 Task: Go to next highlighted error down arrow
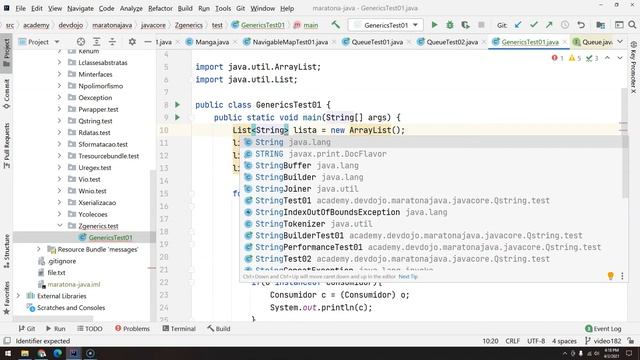(620, 58)
